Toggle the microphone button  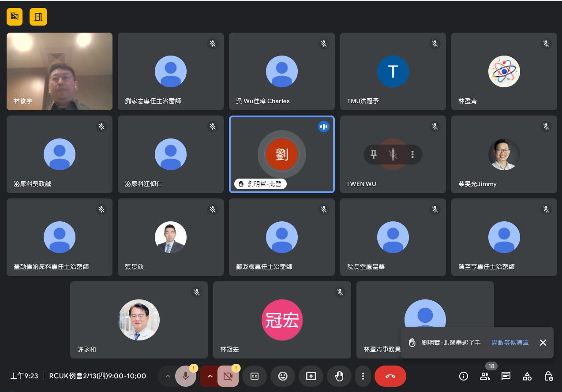(x=186, y=376)
